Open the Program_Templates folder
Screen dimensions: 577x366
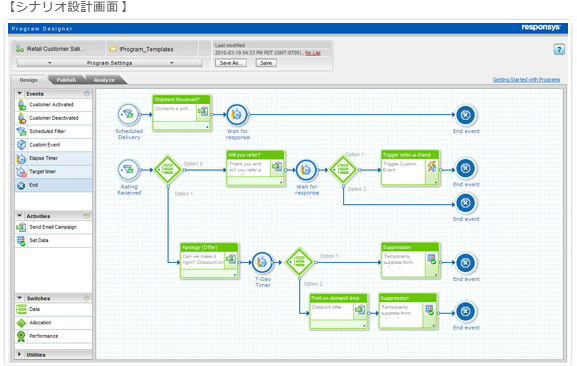pos(142,49)
